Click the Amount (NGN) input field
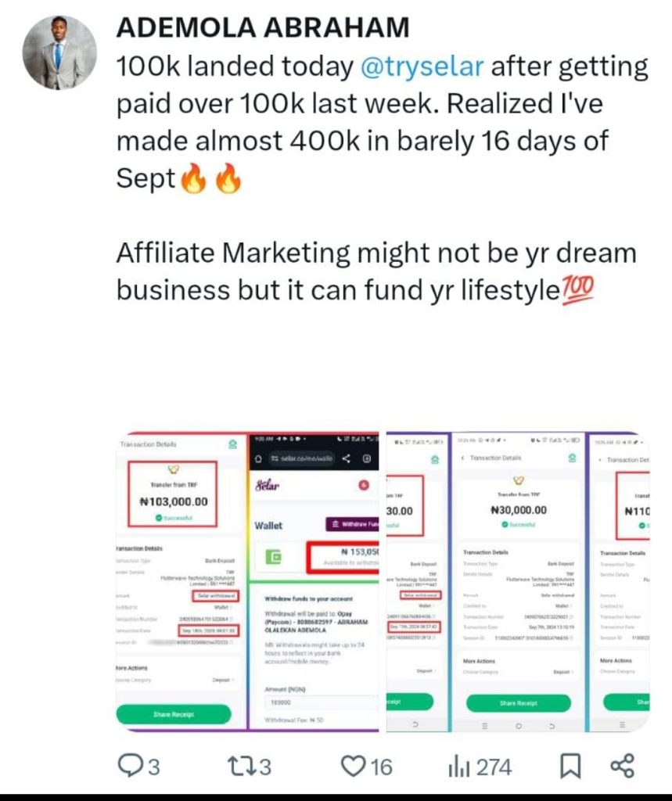 click(321, 702)
